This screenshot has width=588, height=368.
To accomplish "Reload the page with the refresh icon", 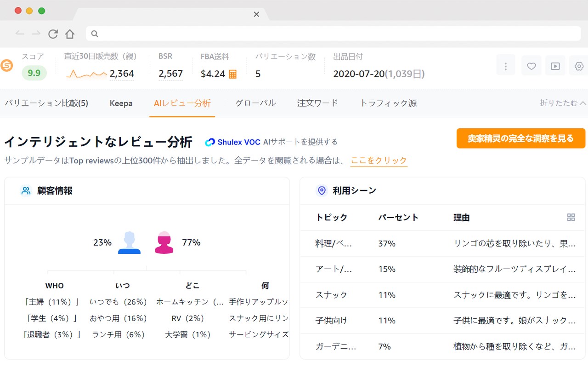I will (x=53, y=34).
